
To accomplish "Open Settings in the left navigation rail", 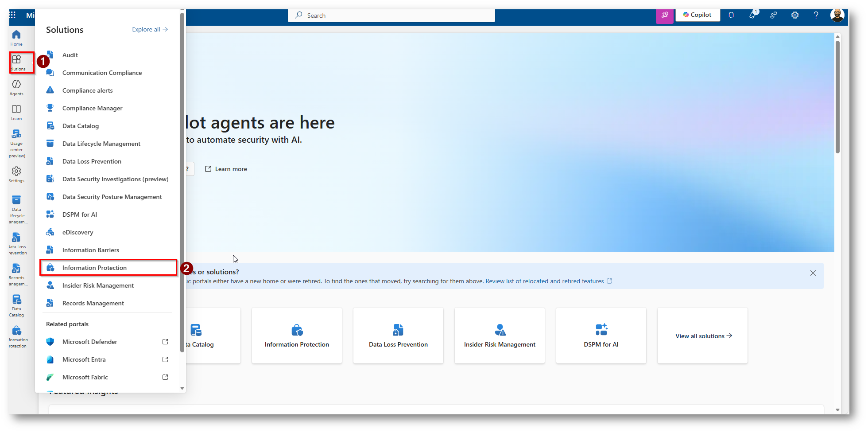I will (16, 174).
